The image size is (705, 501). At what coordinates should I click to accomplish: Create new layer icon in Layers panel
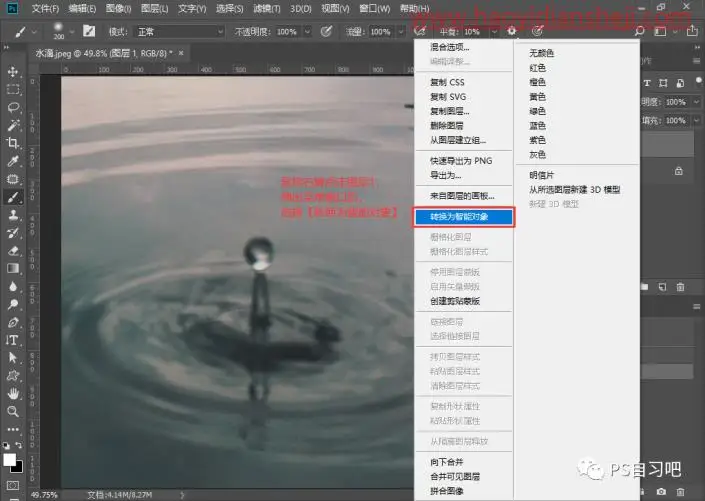663,286
